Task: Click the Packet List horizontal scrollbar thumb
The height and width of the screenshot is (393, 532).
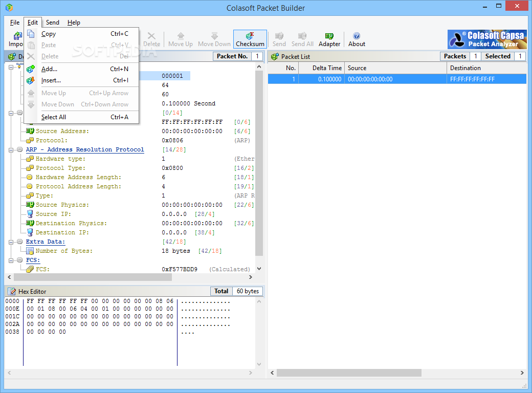Action: tap(349, 373)
